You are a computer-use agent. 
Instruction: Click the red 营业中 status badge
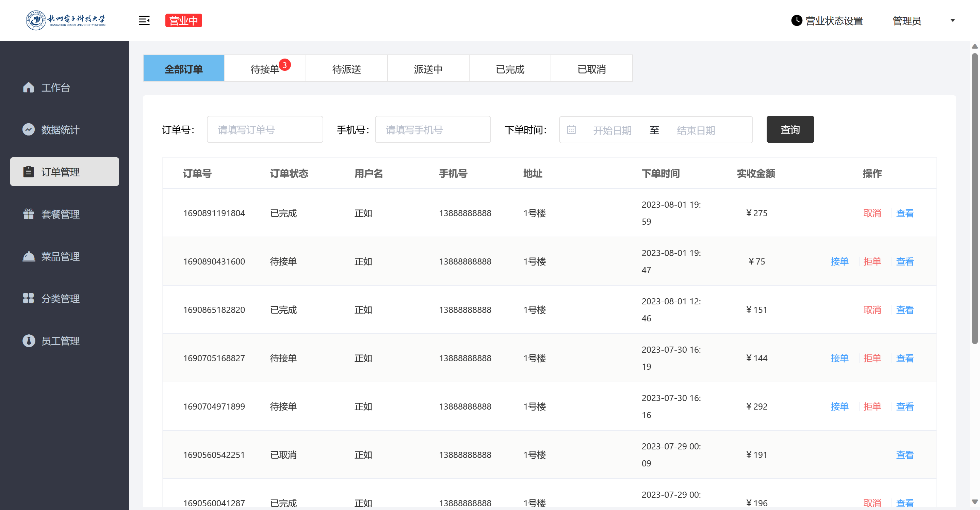tap(184, 20)
